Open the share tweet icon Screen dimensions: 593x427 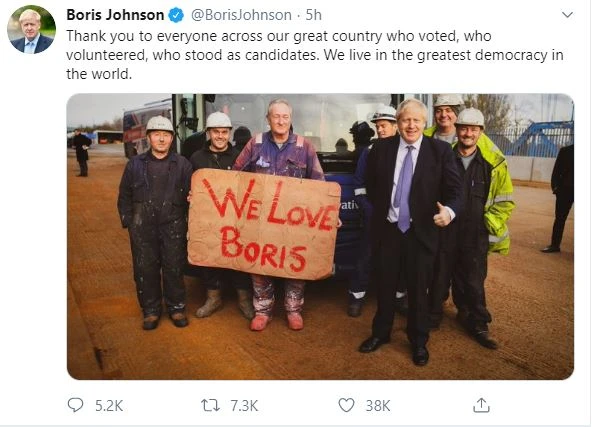pos(481,405)
